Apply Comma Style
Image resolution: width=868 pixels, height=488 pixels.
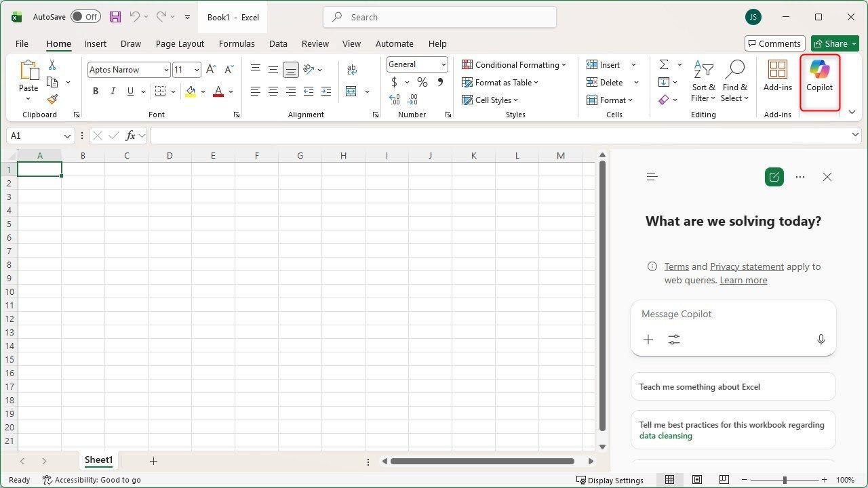coord(440,82)
